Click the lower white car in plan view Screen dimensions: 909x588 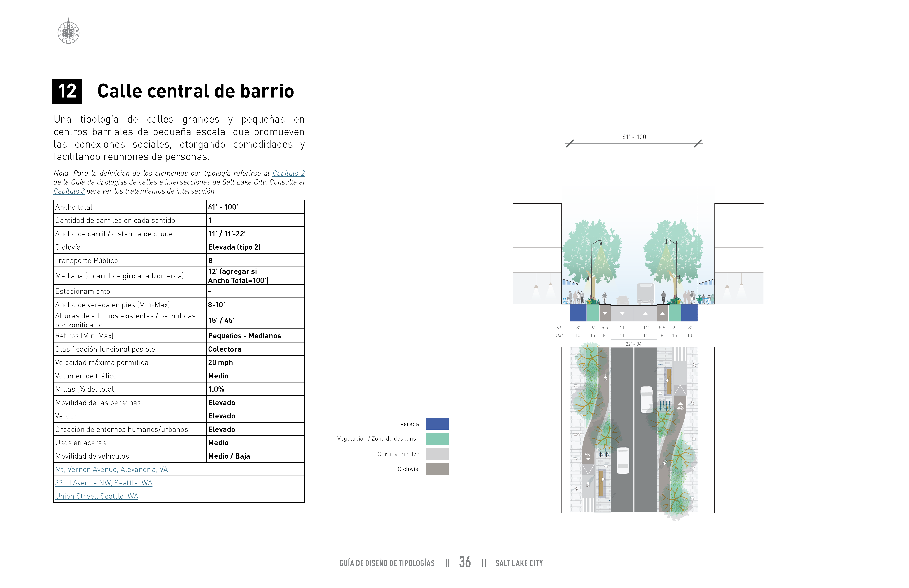(x=623, y=460)
